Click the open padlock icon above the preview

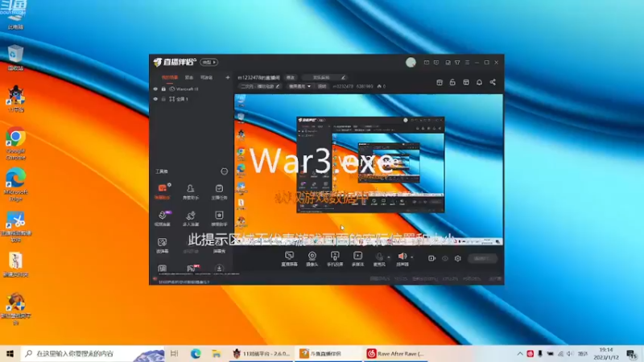tap(452, 83)
